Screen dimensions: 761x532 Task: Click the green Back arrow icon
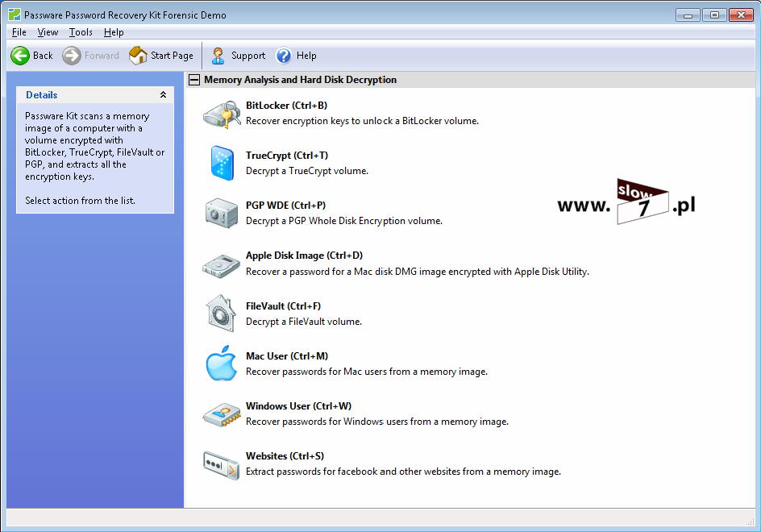pyautogui.click(x=20, y=56)
